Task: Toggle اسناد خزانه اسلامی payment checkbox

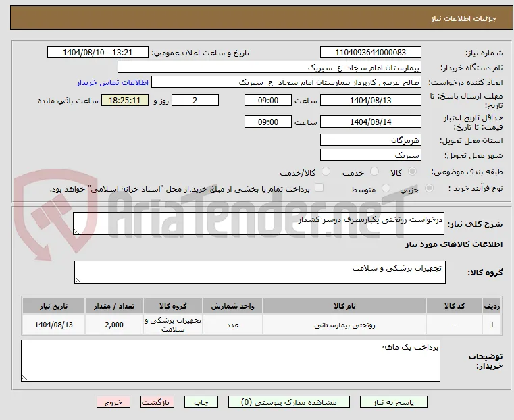Action: click(x=319, y=188)
